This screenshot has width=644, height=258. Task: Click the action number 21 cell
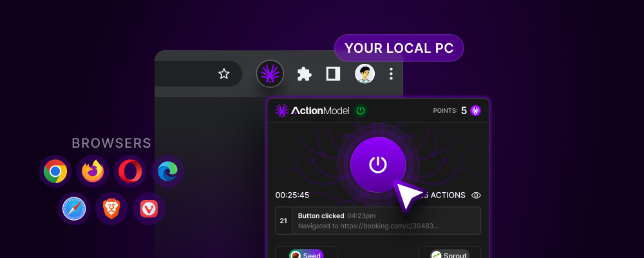283,221
